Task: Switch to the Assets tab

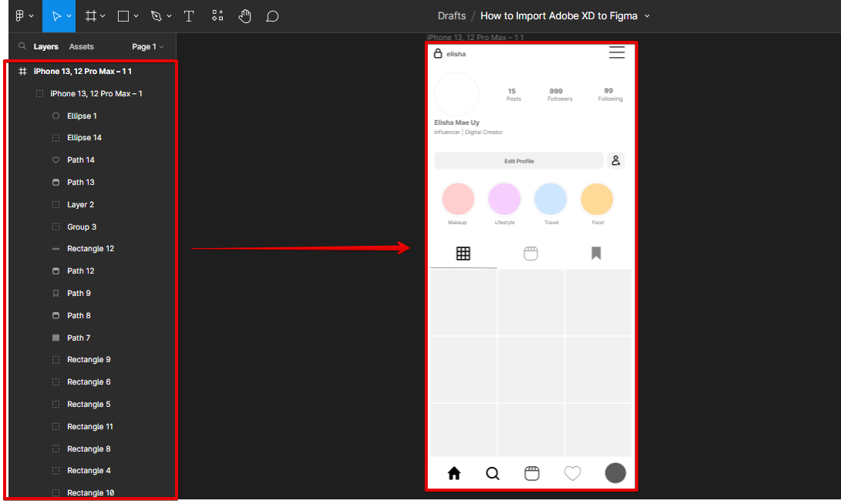Action: pyautogui.click(x=82, y=47)
